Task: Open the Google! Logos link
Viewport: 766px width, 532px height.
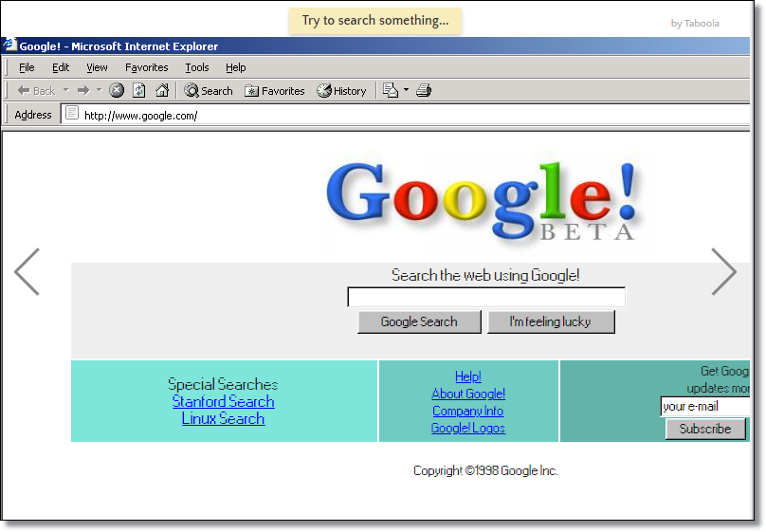Action: coord(468,428)
